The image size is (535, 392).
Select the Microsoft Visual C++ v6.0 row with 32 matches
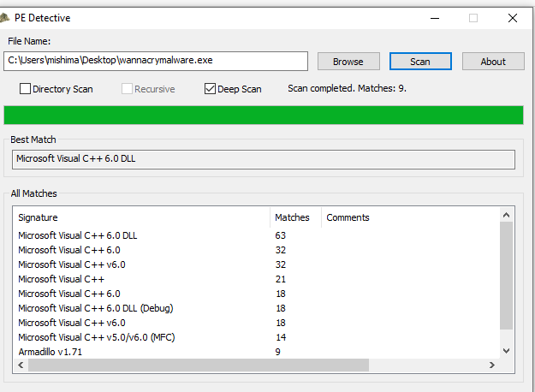coord(256,264)
